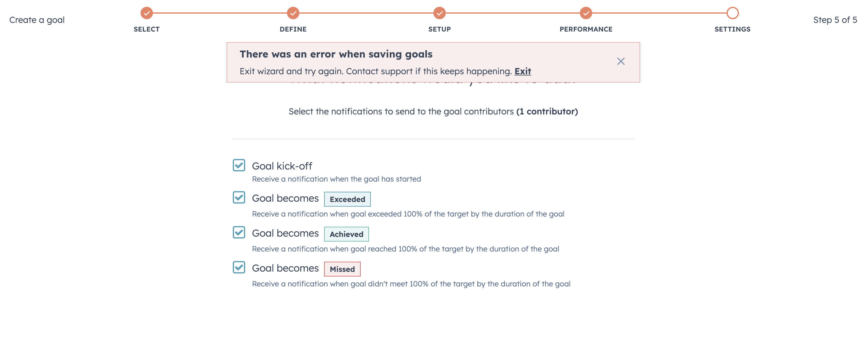Image resolution: width=868 pixels, height=339 pixels.
Task: Toggle off the Goal becomes Missed notification
Action: [239, 268]
